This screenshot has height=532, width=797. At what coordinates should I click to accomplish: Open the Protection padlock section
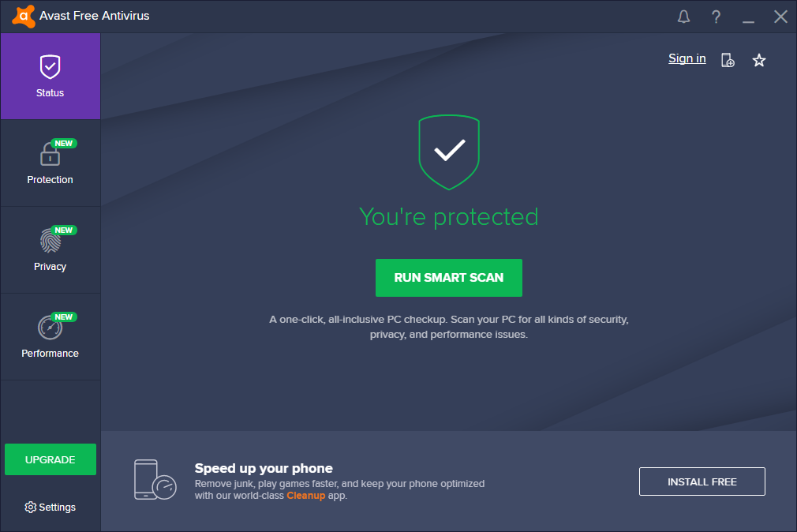(51, 163)
